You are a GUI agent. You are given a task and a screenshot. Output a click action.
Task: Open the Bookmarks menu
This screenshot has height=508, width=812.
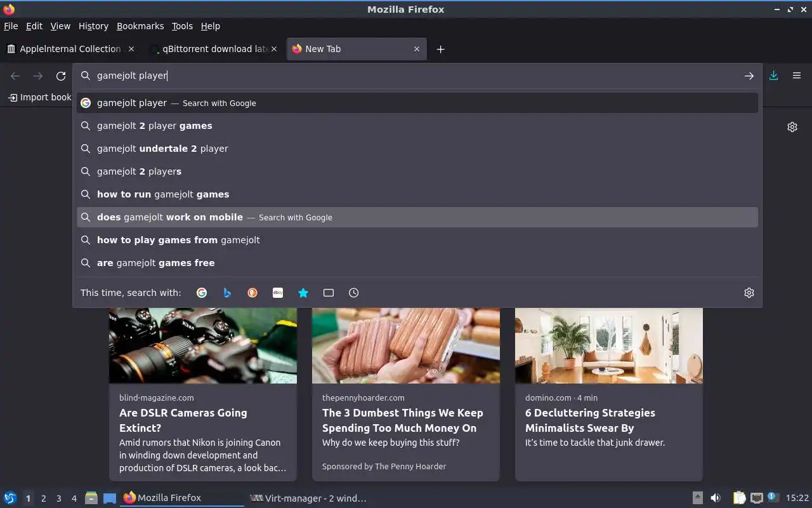click(x=140, y=26)
